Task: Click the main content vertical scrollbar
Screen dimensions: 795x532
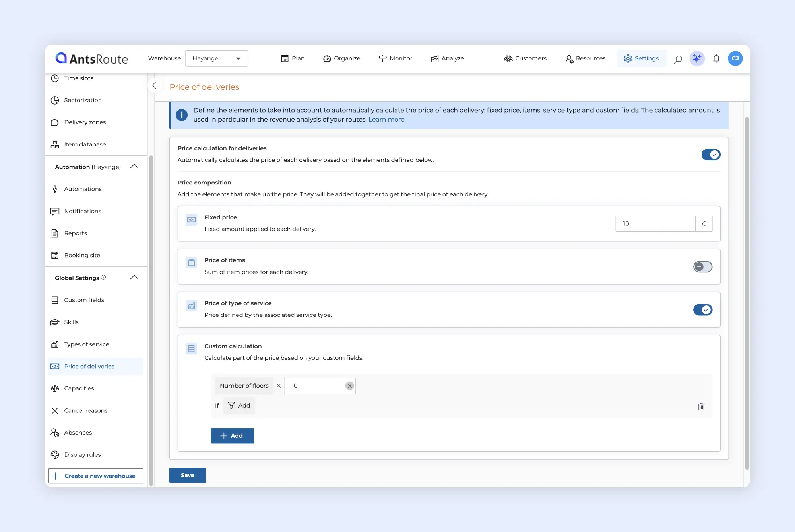Action: [x=747, y=293]
